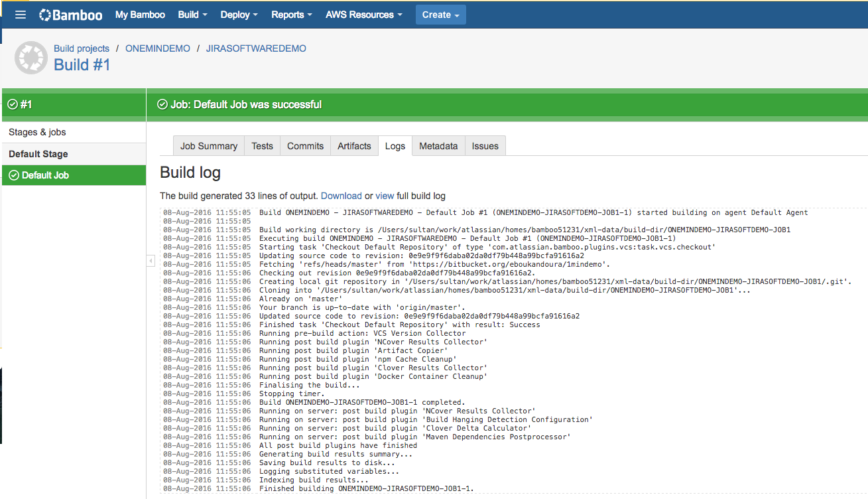The image size is (868, 499).
Task: Expand the AWS Resources dropdown
Action: point(364,15)
